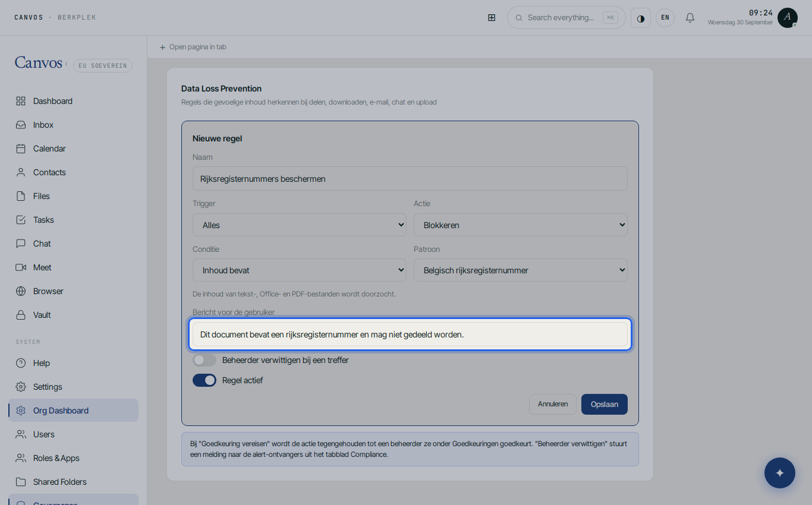Go to Settings in the sidebar
This screenshot has width=812, height=505.
click(x=74, y=387)
